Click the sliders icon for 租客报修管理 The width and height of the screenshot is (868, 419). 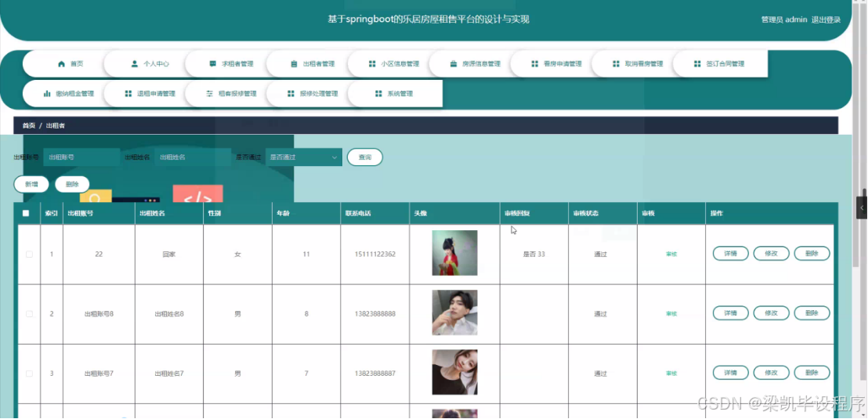[209, 94]
